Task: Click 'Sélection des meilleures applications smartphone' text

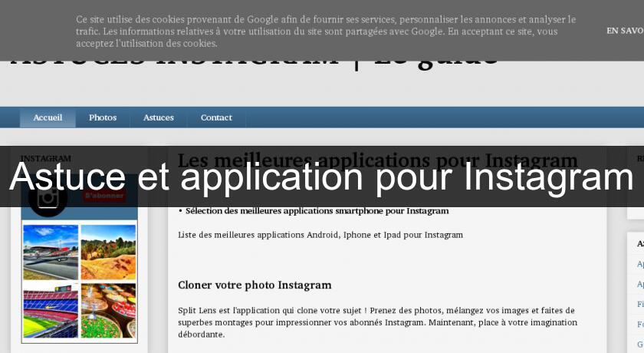Action: (x=317, y=211)
